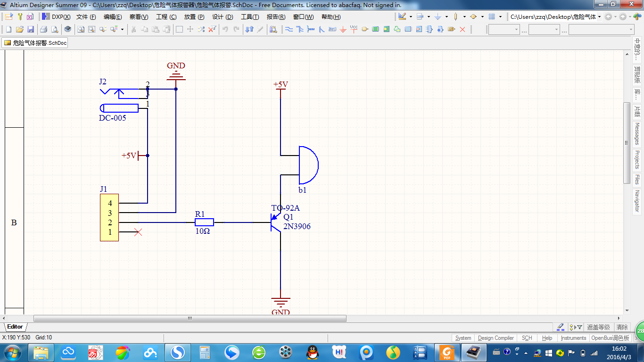Screen dimensions: 644x362
Task: Open the document path combo box
Action: pos(556,16)
